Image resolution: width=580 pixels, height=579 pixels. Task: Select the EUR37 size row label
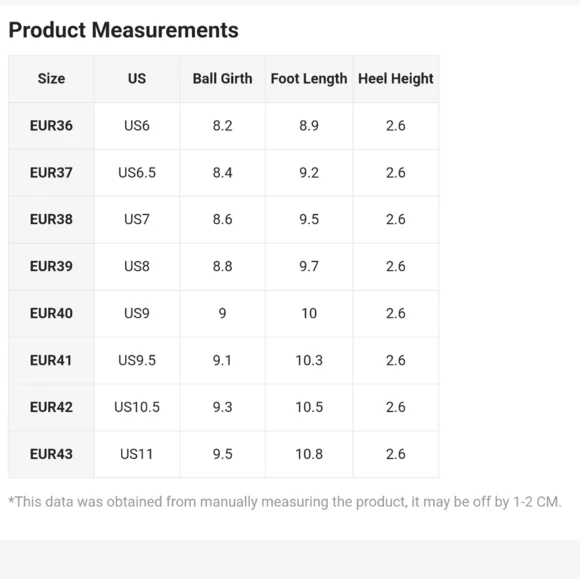point(51,173)
